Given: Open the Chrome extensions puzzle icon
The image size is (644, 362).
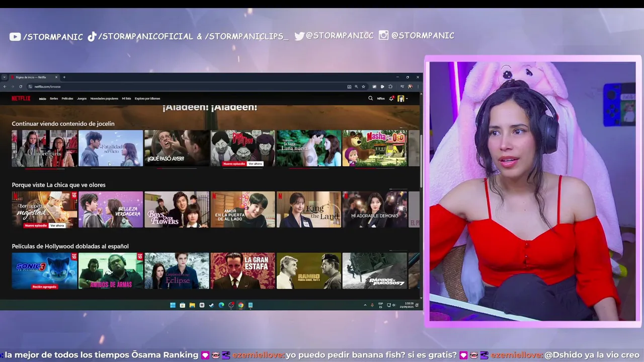Looking at the screenshot, I should click(390, 86).
